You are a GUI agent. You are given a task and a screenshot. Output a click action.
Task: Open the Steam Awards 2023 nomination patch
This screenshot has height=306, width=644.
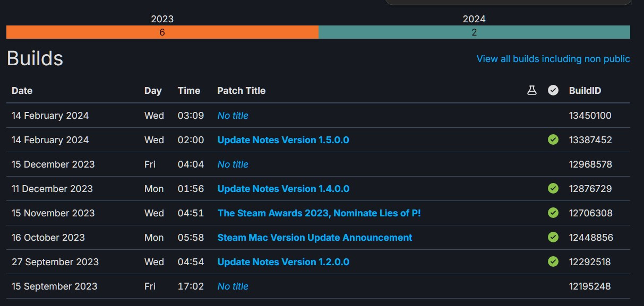pyautogui.click(x=319, y=213)
